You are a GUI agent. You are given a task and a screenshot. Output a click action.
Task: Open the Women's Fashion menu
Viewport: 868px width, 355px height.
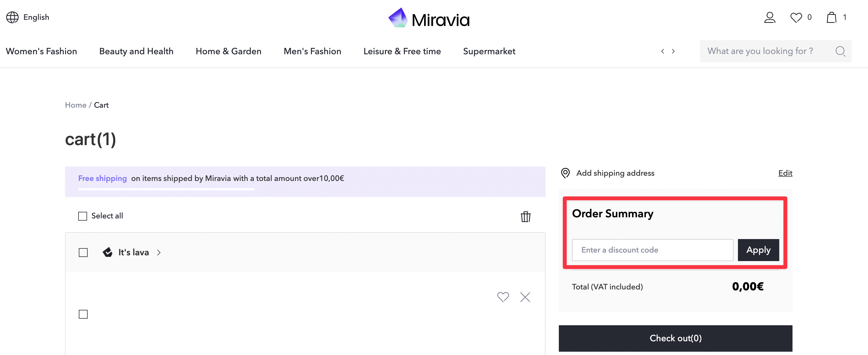(41, 51)
